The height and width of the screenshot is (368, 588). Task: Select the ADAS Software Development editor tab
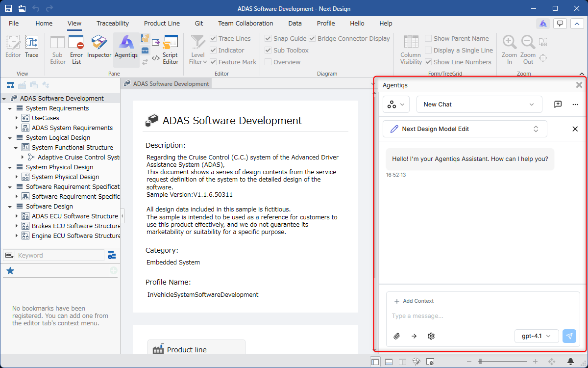pyautogui.click(x=167, y=84)
